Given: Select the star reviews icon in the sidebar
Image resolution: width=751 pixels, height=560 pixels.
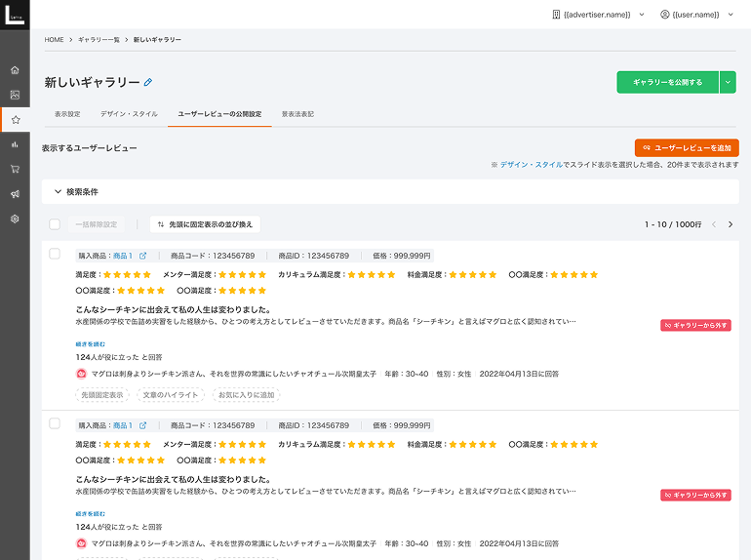Looking at the screenshot, I should click(15, 120).
